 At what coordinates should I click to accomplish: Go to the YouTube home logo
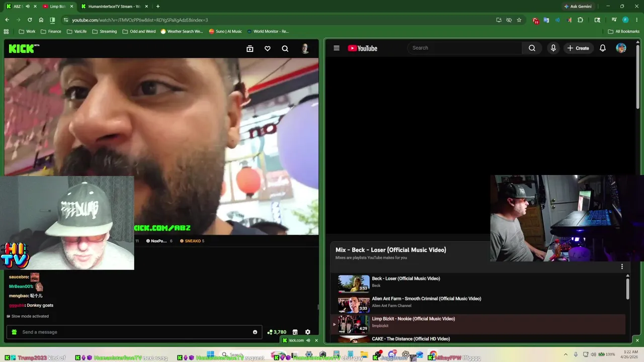coord(362,48)
